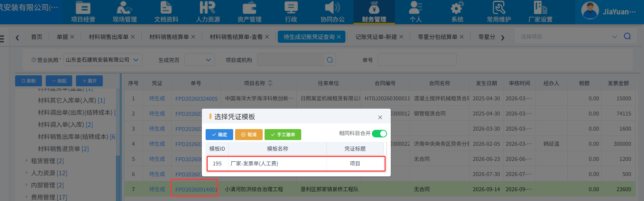The width and height of the screenshot is (644, 201).
Task: Open the 项目经营 module
Action: (x=83, y=12)
